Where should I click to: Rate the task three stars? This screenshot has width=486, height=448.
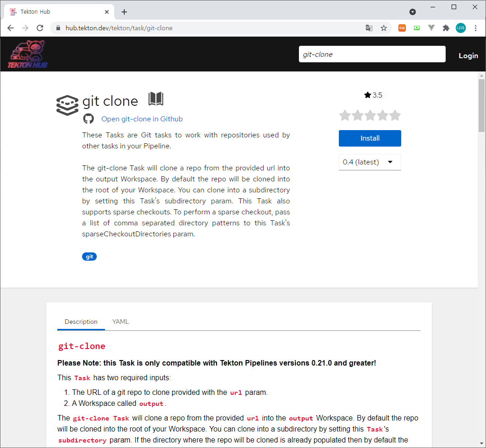point(370,115)
